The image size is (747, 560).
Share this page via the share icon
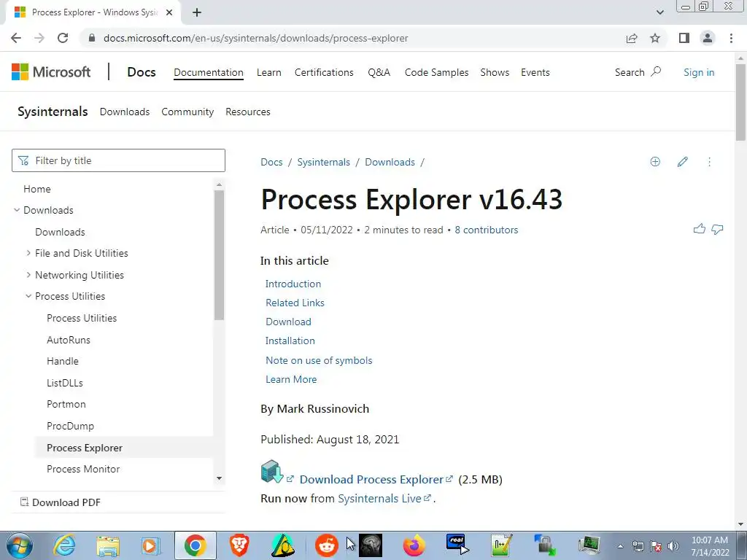pos(632,38)
